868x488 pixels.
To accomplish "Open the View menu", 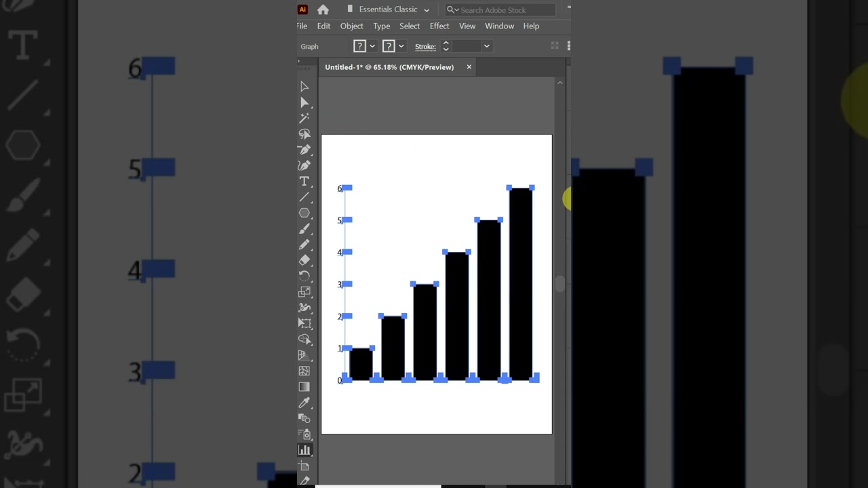I will 467,26.
